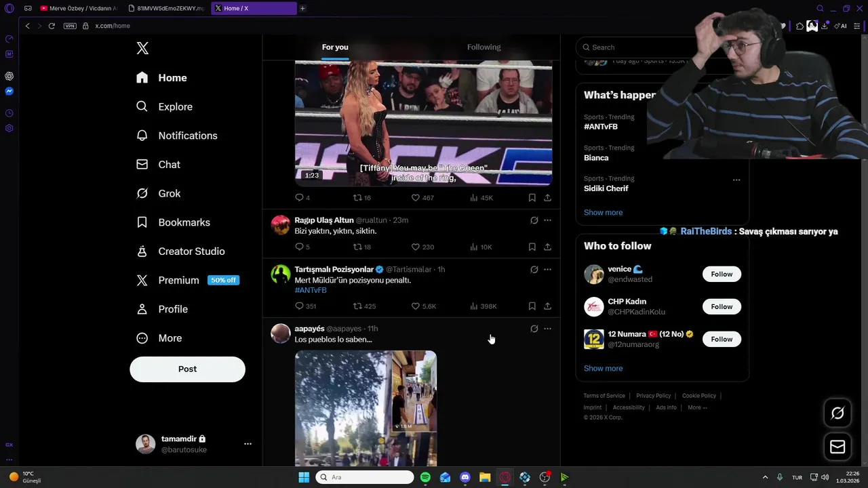Click the #ANTvFB hashtag in Tartışmalı post
The image size is (868, 488).
pyautogui.click(x=311, y=290)
